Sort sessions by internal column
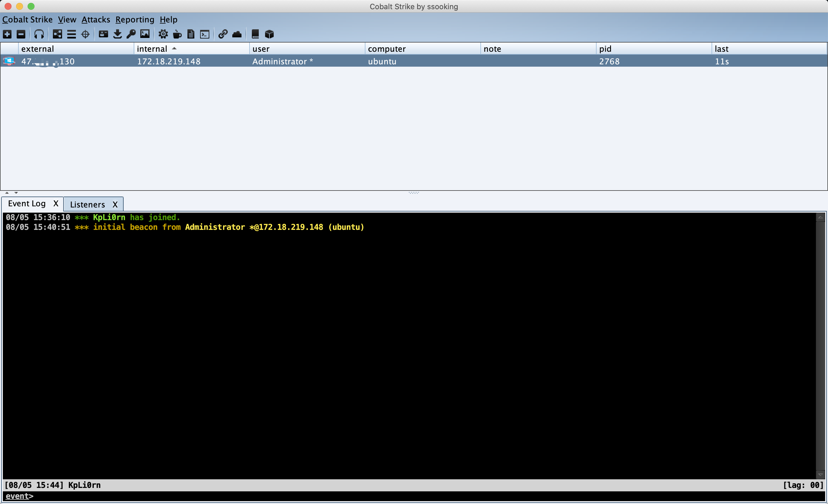The image size is (828, 504). coord(152,49)
